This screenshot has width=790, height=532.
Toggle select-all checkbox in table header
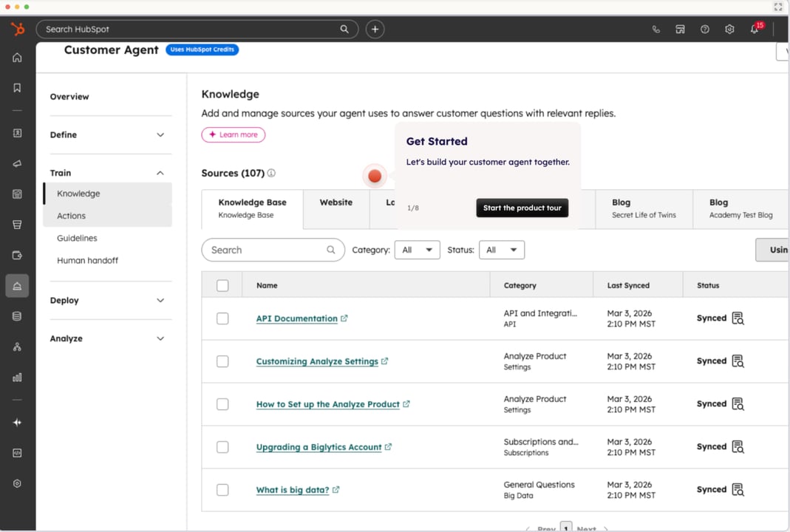click(222, 286)
